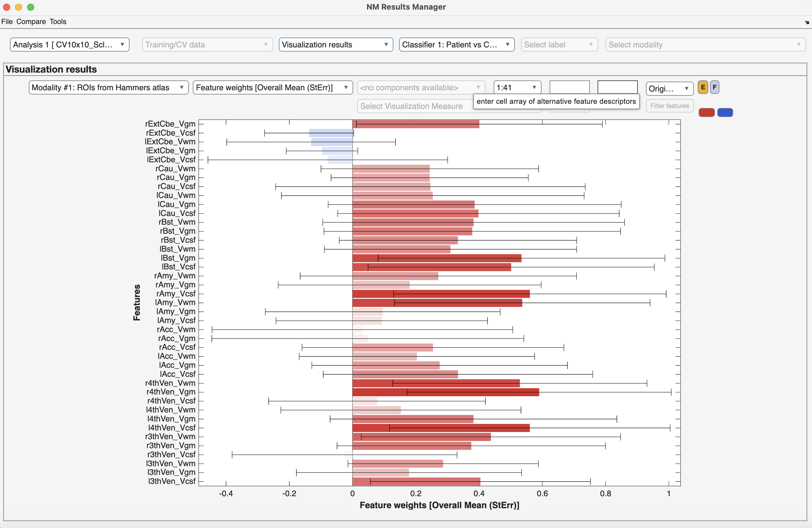Screen dimensions: 812x528
Task: Click the empty field right of the 1:41 dropdown
Action: click(569, 87)
